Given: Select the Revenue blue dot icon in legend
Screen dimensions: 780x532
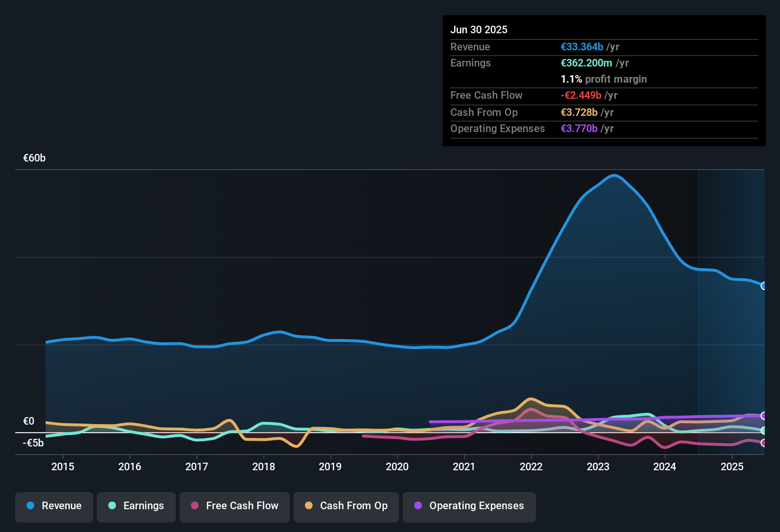Looking at the screenshot, I should pyautogui.click(x=30, y=506).
